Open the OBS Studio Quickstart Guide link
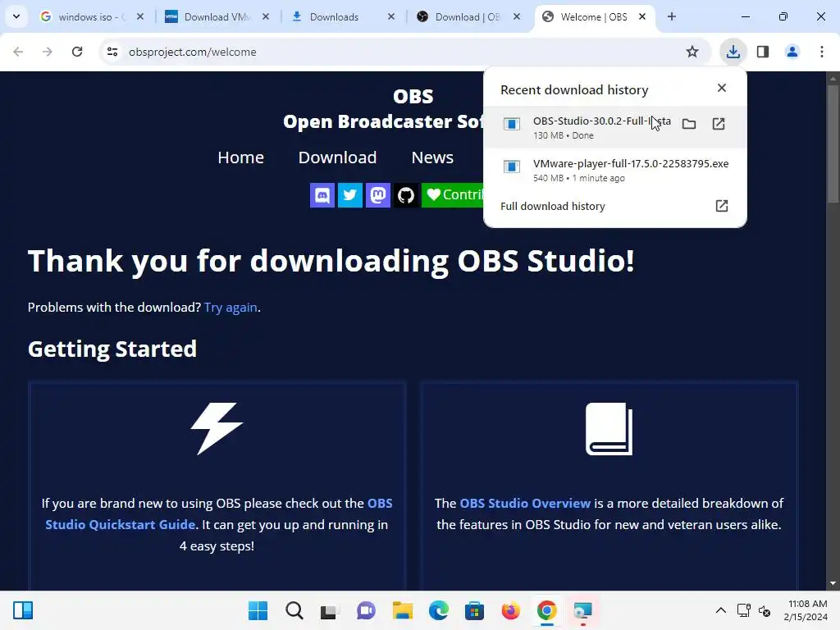 pos(218,514)
